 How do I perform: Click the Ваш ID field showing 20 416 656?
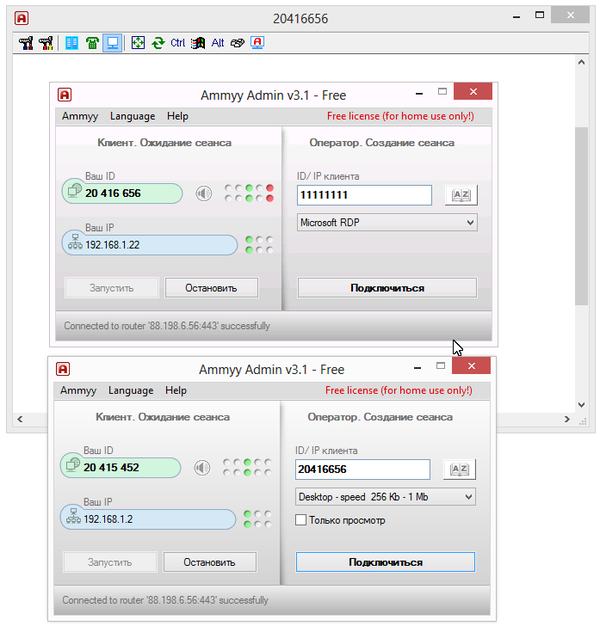tap(122, 193)
